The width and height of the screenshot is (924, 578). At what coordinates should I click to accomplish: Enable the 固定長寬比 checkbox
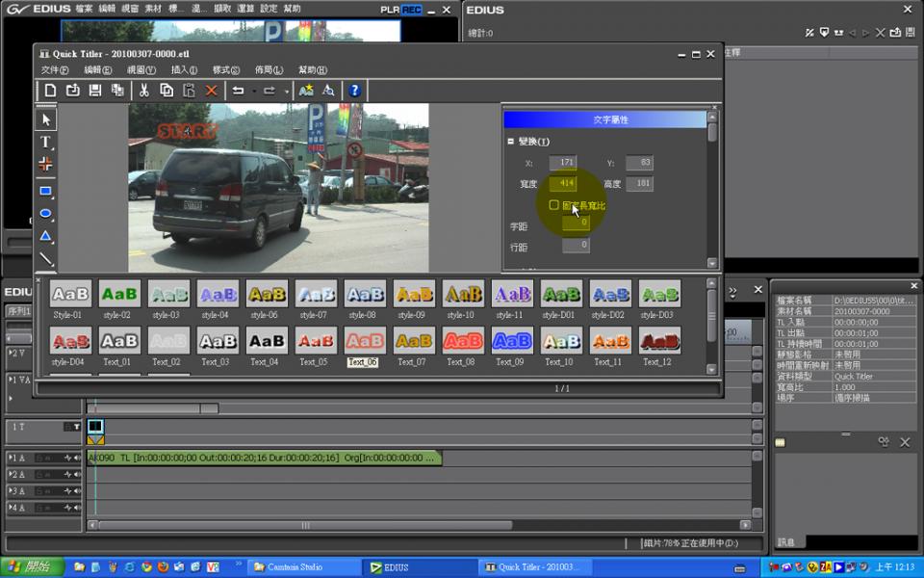click(553, 205)
